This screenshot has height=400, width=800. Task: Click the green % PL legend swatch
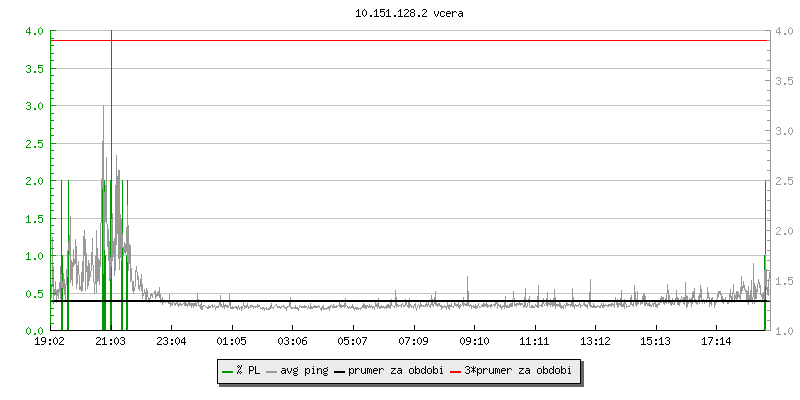pos(228,371)
